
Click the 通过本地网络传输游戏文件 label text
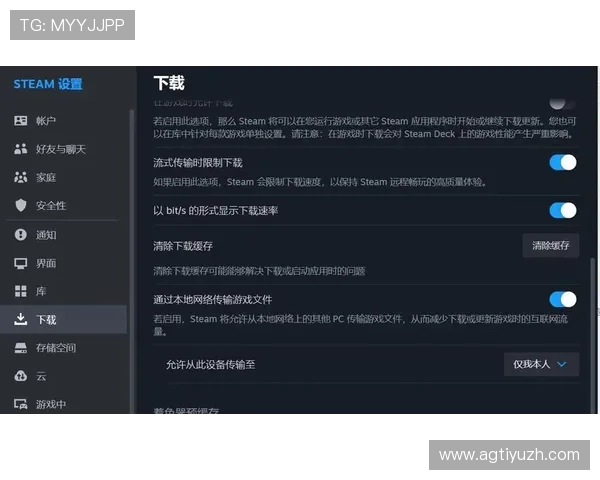213,300
